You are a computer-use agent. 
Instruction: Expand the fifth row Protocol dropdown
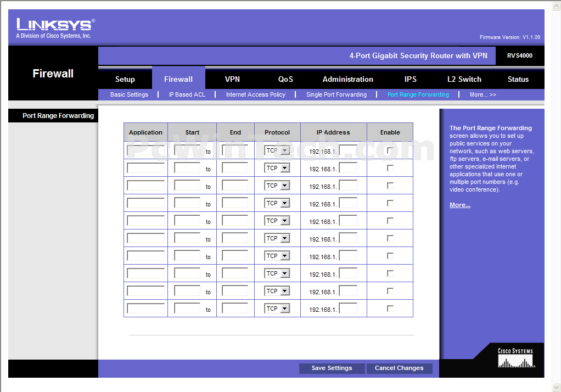[x=277, y=221]
